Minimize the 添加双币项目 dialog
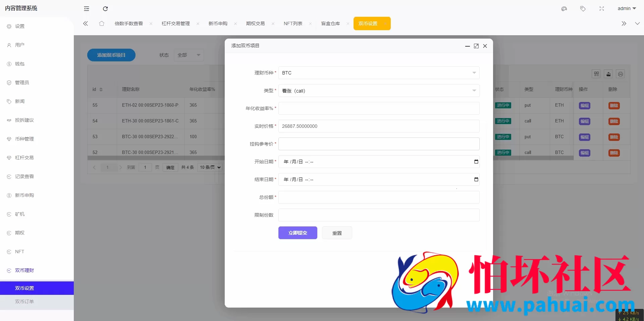This screenshot has height=321, width=644. (468, 46)
